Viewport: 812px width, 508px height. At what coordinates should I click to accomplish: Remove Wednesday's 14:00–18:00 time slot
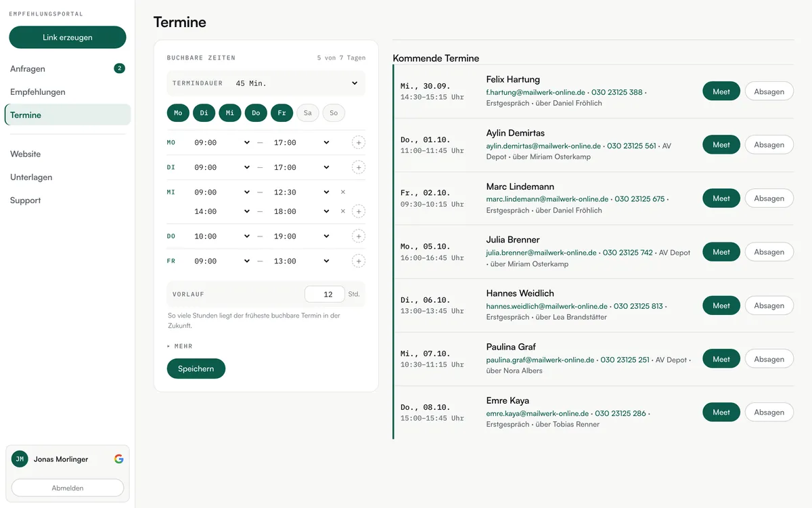pos(343,211)
